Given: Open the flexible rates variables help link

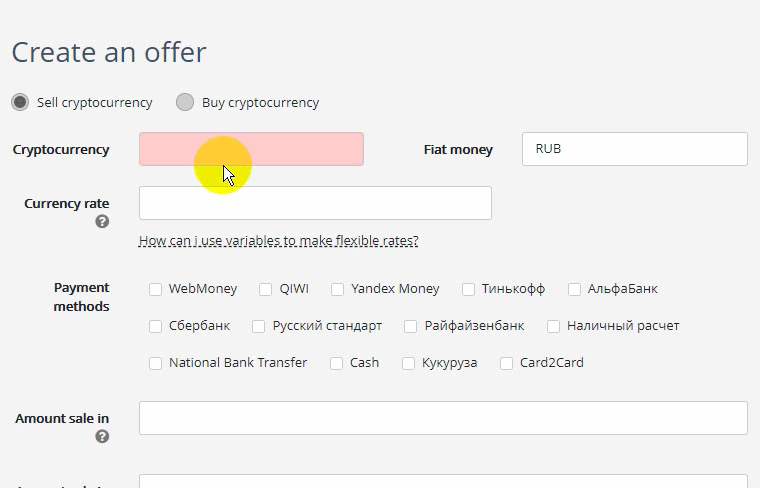Looking at the screenshot, I should coord(279,240).
